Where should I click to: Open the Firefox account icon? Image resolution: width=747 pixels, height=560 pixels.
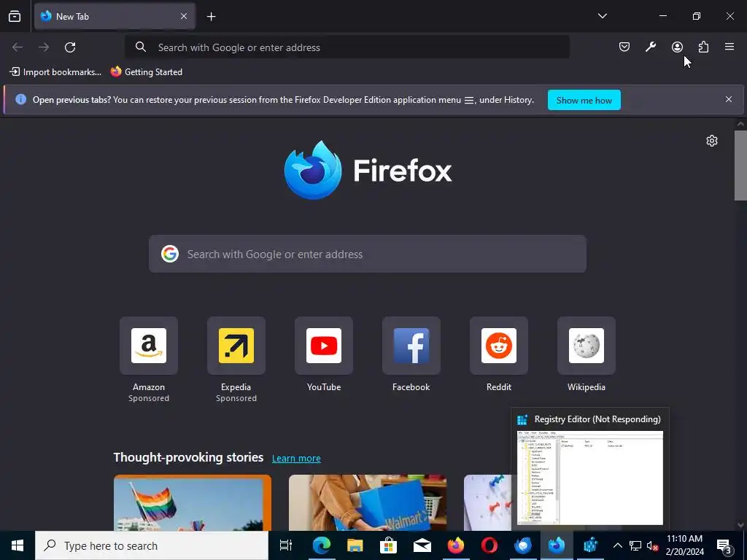point(677,47)
